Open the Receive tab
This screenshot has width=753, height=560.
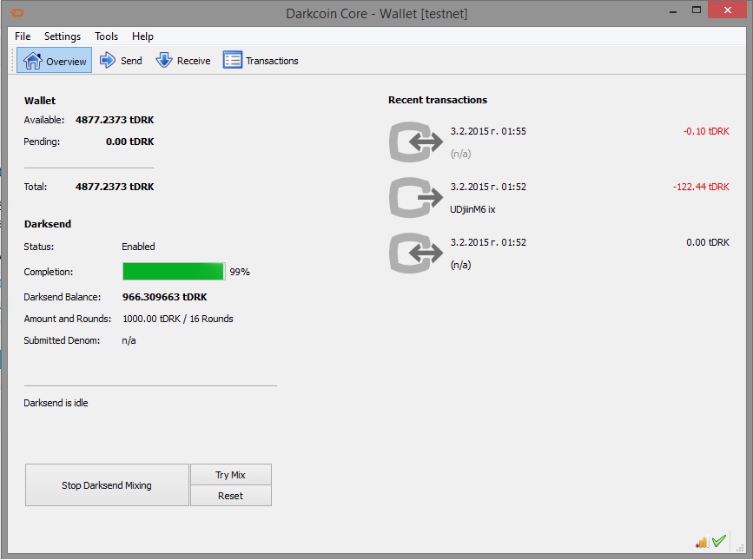pos(183,61)
